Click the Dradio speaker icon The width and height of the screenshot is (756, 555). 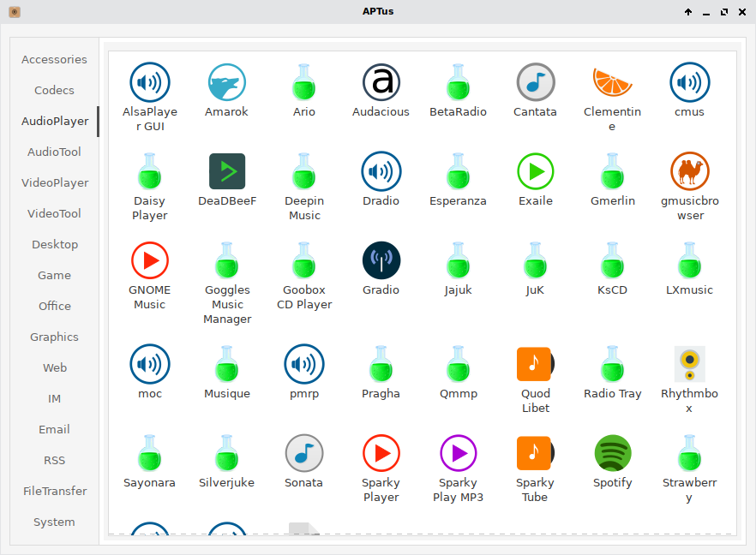tap(381, 171)
